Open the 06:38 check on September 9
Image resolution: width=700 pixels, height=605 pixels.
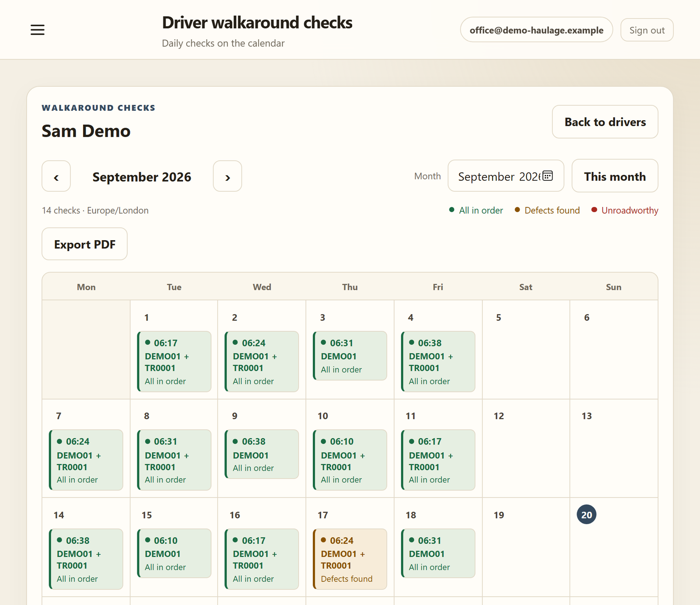262,454
